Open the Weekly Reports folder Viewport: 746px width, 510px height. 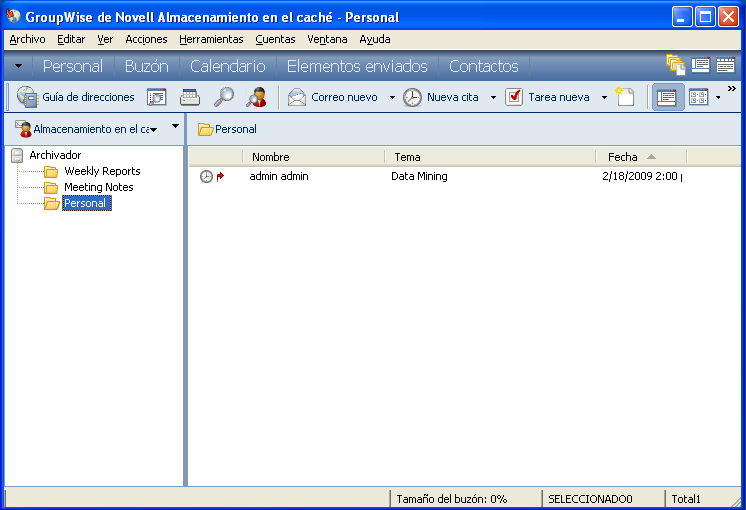[x=102, y=171]
